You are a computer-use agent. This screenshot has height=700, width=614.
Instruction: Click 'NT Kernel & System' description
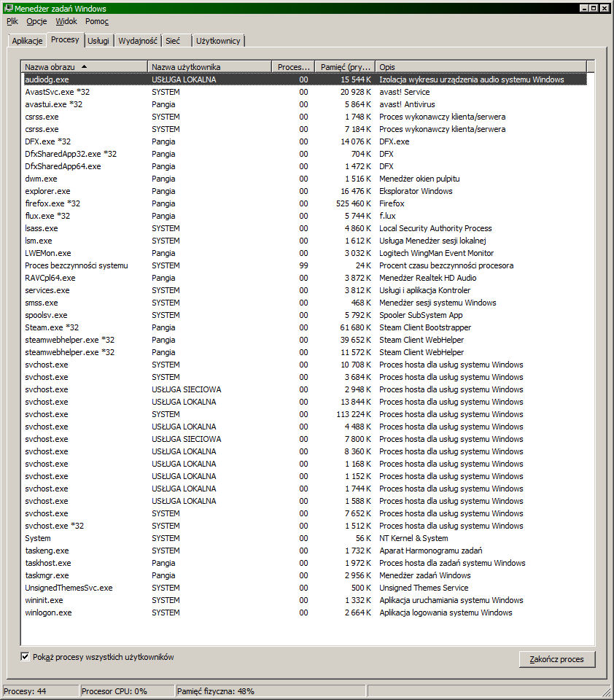click(x=413, y=538)
